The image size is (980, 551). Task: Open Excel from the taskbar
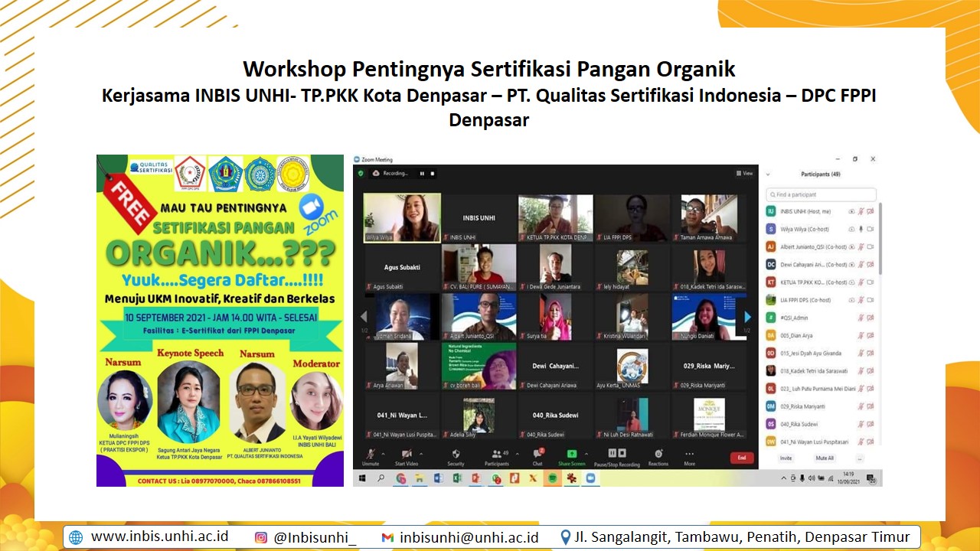point(456,478)
